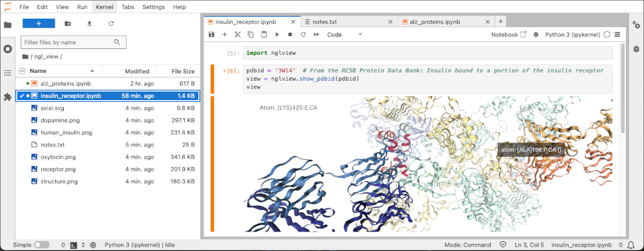This screenshot has width=644, height=251.
Task: Create a new folder in file browser
Action: tap(68, 23)
